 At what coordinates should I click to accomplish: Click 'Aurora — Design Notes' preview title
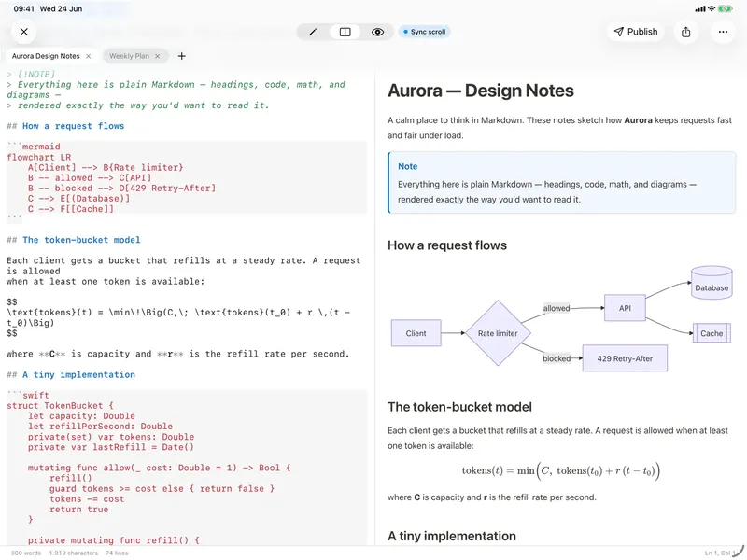481,91
